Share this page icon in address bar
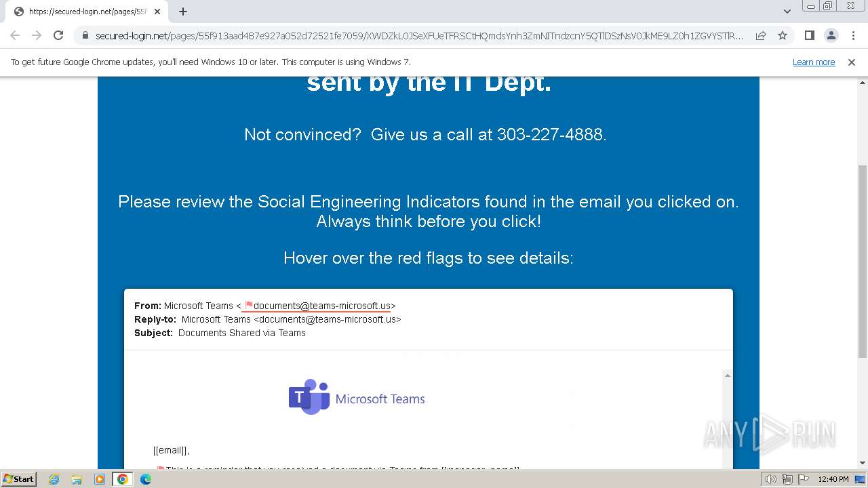 [761, 35]
